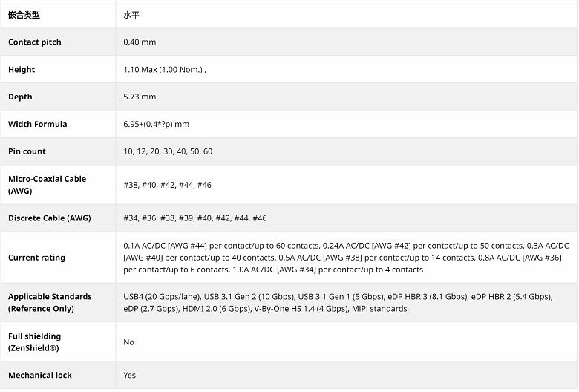Viewport: 579px width, 392px height.
Task: Select the pin count values list
Action: coord(168,151)
